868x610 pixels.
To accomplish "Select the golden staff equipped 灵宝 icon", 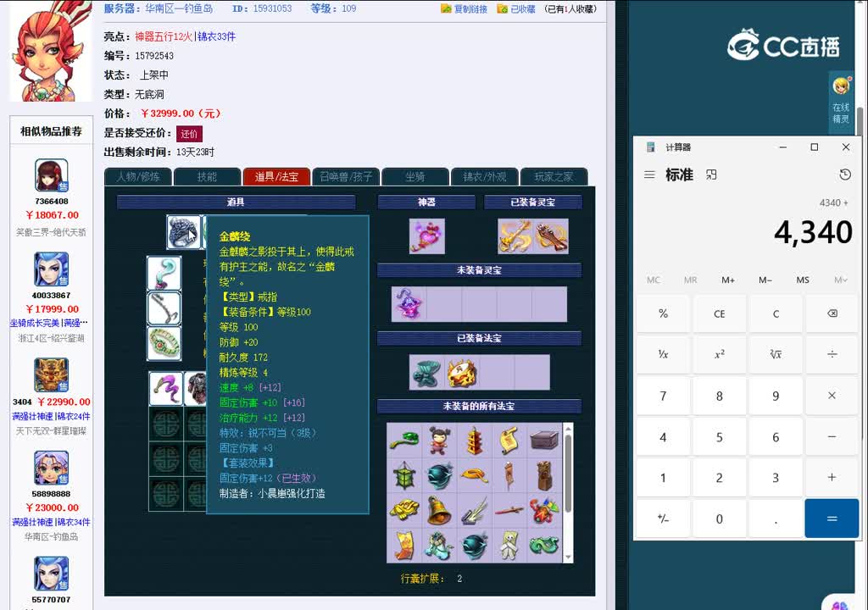I will (515, 236).
